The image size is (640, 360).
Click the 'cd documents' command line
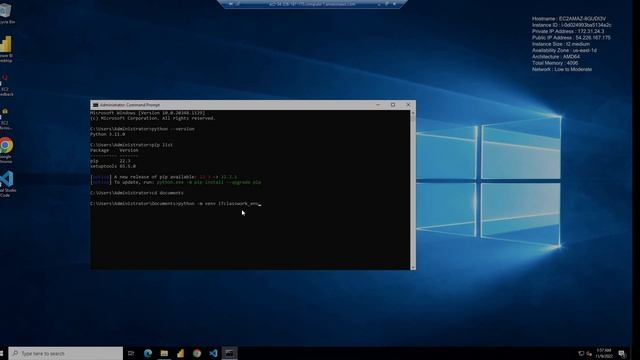coord(137,193)
